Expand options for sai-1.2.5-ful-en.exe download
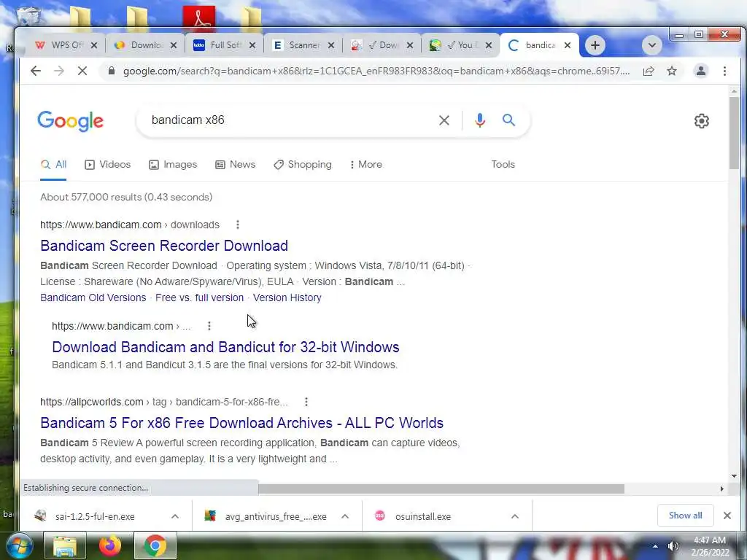Screen dimensions: 747x560 click(175, 516)
